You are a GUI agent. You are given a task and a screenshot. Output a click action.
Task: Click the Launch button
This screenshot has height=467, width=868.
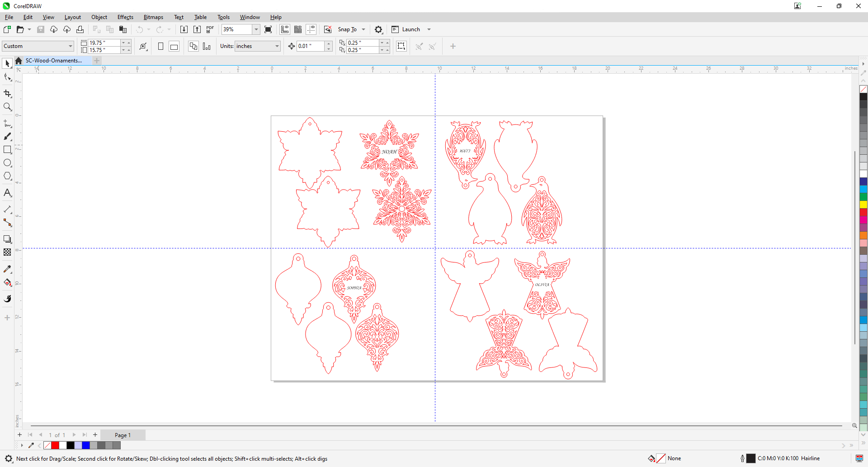(x=410, y=29)
